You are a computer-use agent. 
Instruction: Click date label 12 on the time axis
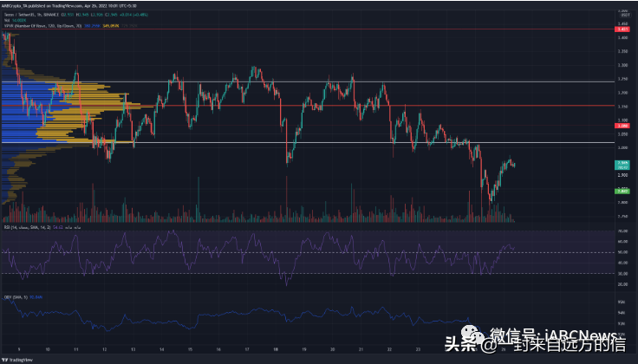click(x=105, y=349)
